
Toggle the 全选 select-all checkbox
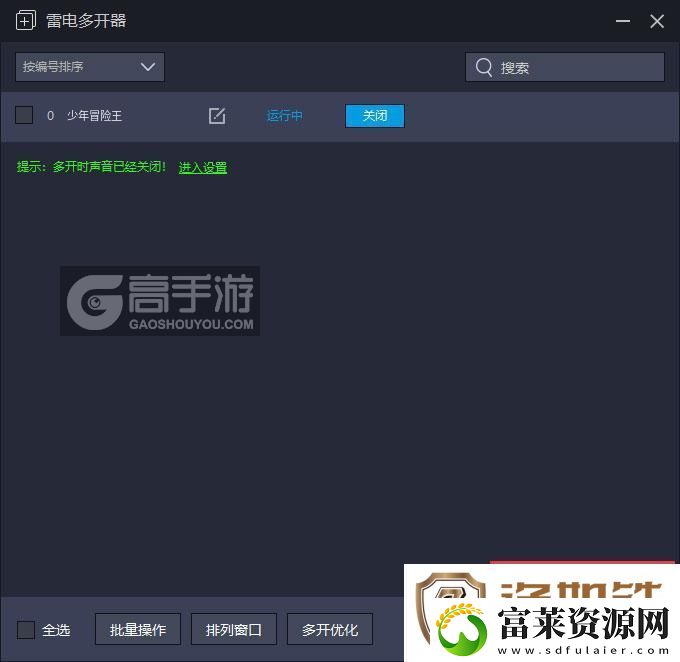[26, 629]
